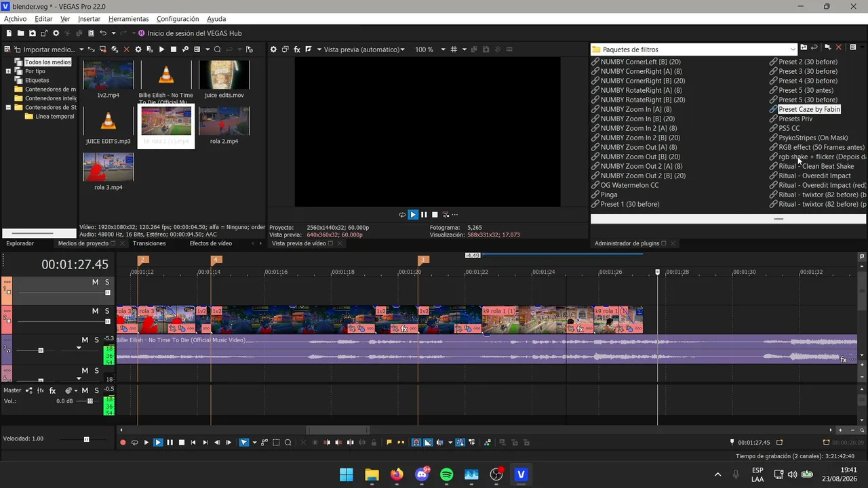868x488 pixels.
Task: Open the Insertar menu
Action: 89,19
